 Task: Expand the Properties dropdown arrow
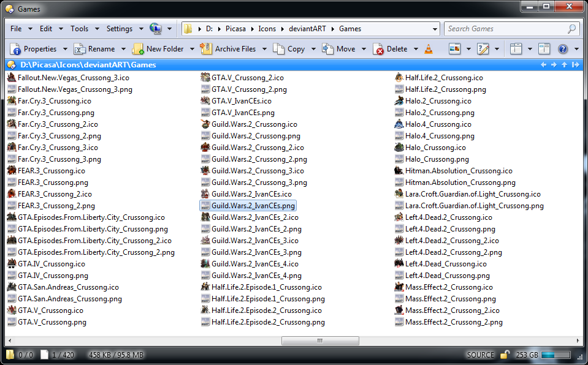65,49
